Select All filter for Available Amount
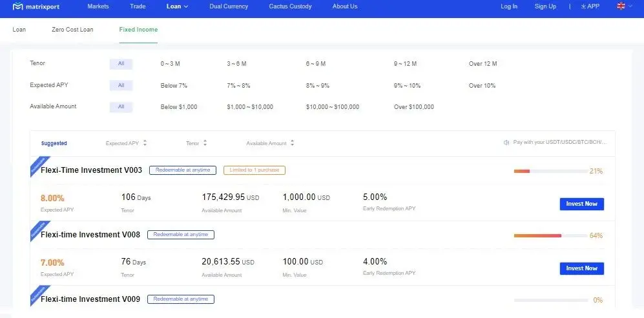 (x=121, y=106)
